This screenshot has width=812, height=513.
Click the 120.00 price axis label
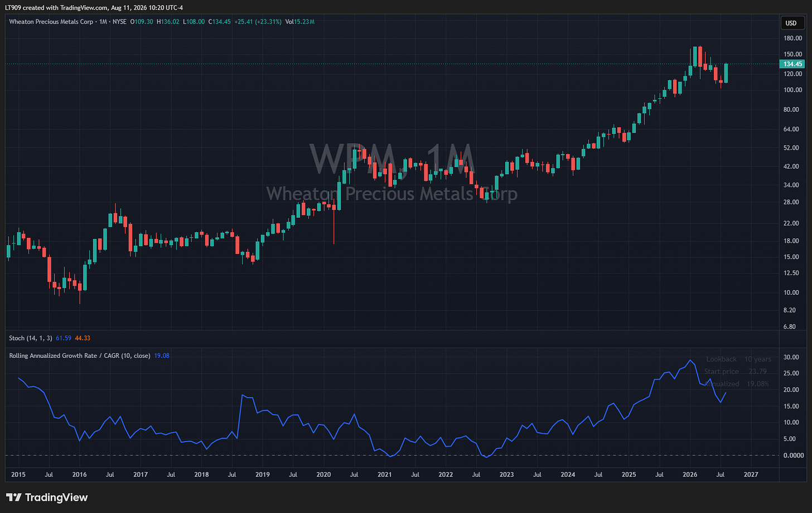pos(792,74)
